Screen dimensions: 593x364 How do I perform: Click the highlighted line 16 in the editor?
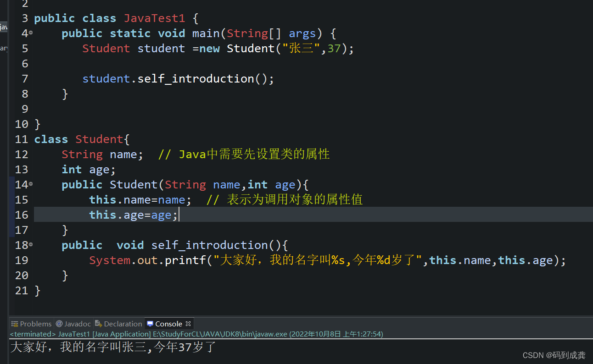133,215
